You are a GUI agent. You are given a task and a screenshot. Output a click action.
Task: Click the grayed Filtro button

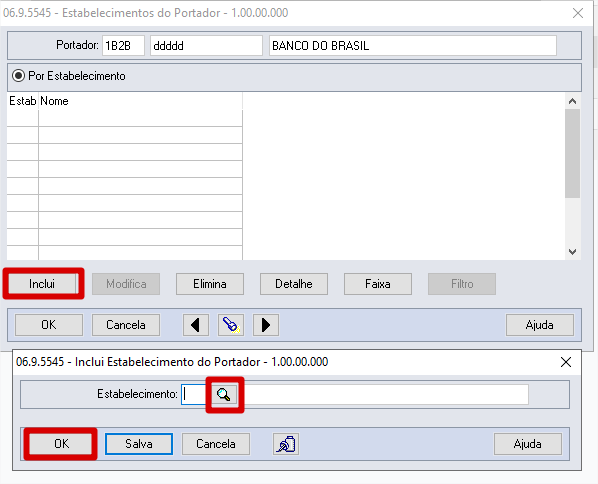[x=462, y=284]
